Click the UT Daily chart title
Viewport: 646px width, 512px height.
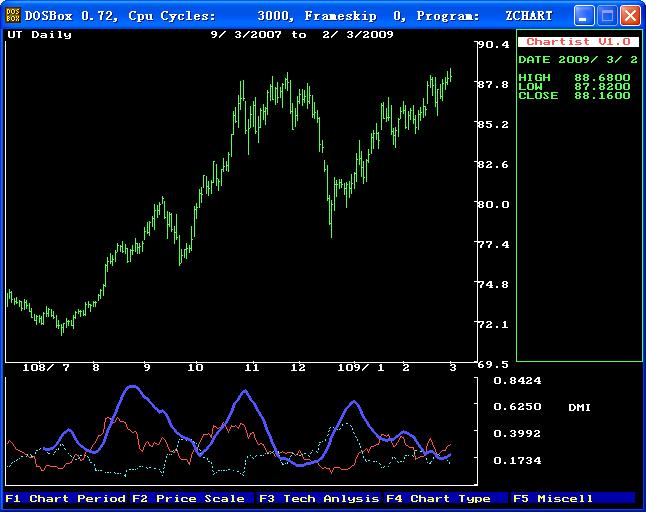click(40, 35)
